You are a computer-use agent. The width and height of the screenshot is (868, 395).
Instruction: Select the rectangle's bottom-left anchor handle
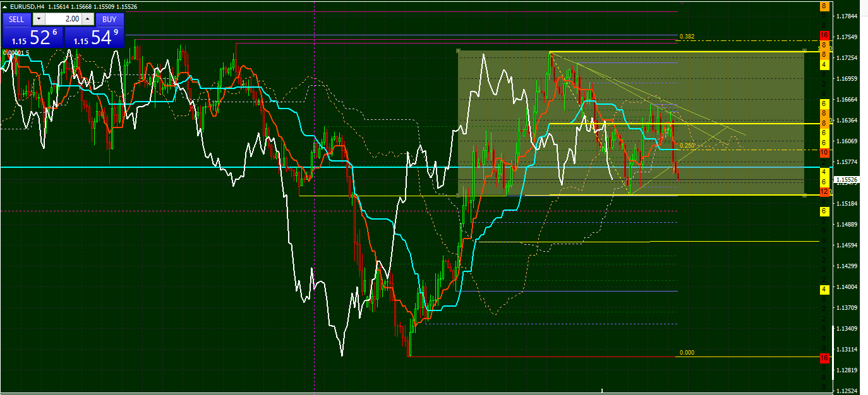coord(459,195)
